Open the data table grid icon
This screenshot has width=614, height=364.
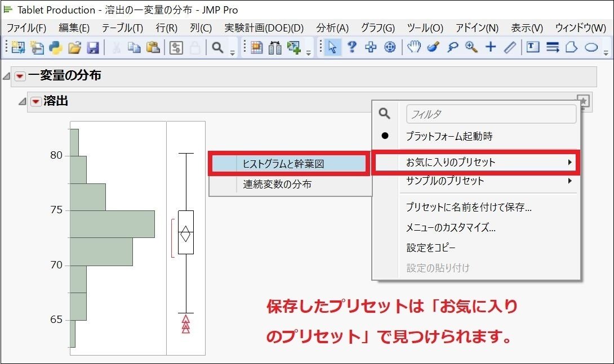pyautogui.click(x=256, y=47)
